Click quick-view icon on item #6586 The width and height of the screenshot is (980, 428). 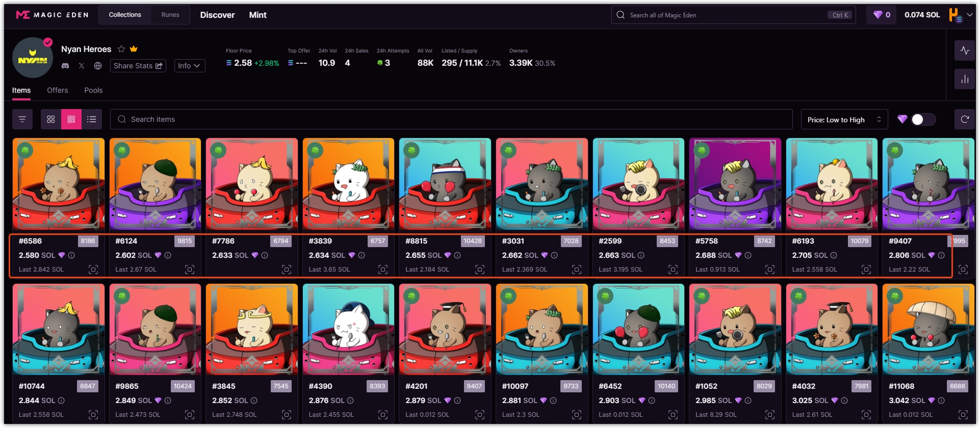(x=93, y=270)
